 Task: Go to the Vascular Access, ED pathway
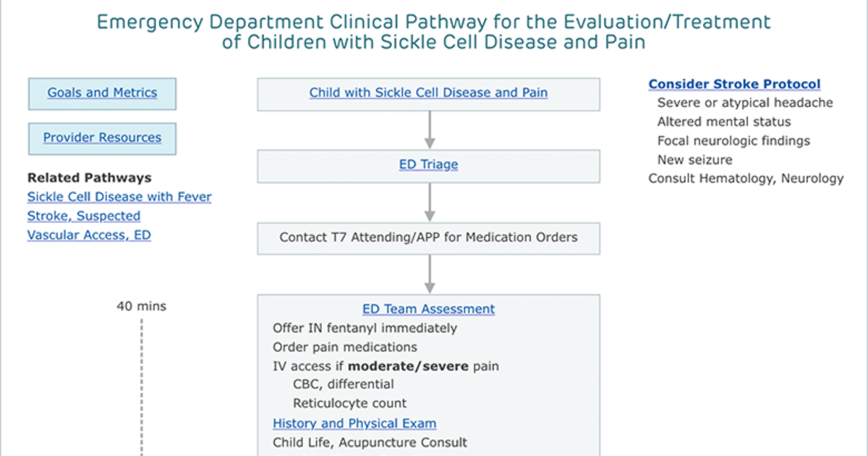[89, 235]
